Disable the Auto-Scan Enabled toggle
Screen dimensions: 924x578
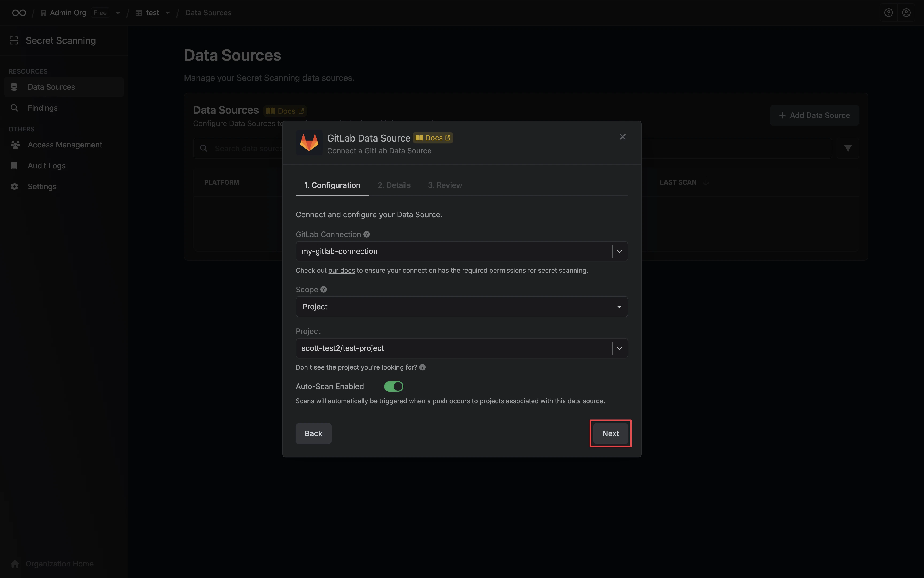(x=394, y=386)
